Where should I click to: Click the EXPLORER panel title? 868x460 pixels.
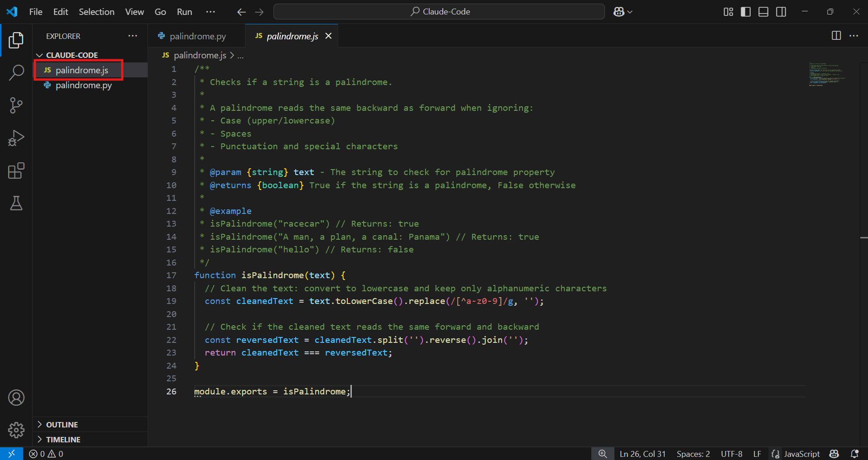click(63, 36)
